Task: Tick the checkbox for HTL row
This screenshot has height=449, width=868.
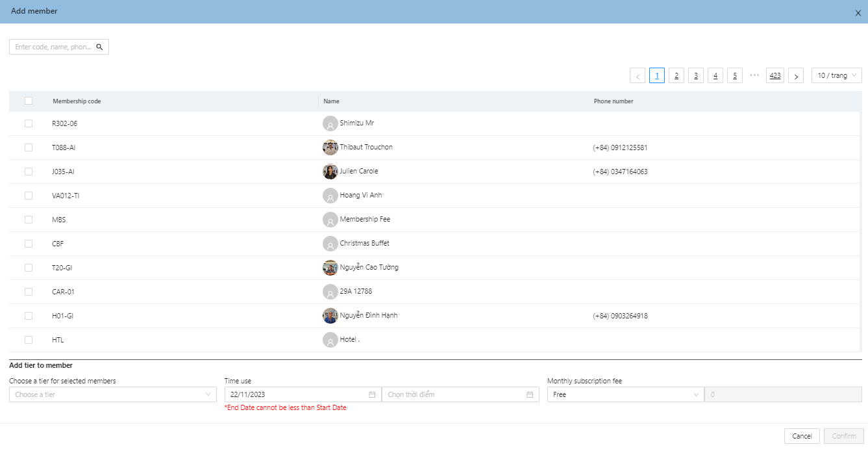Action: click(29, 340)
